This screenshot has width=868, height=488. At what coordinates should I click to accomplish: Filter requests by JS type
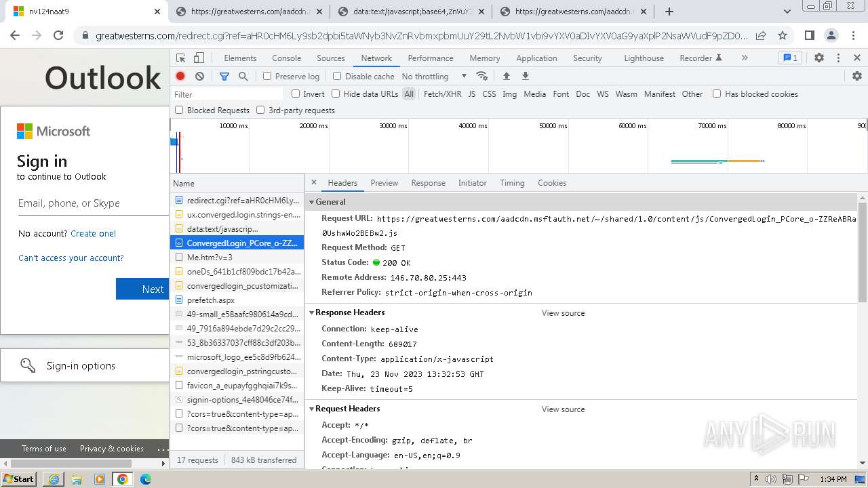(472, 94)
